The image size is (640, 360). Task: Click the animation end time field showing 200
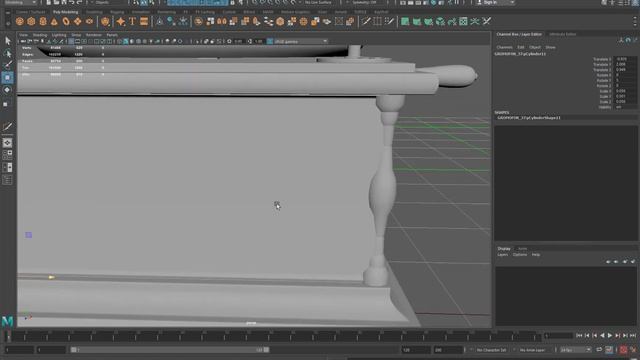tap(448, 350)
